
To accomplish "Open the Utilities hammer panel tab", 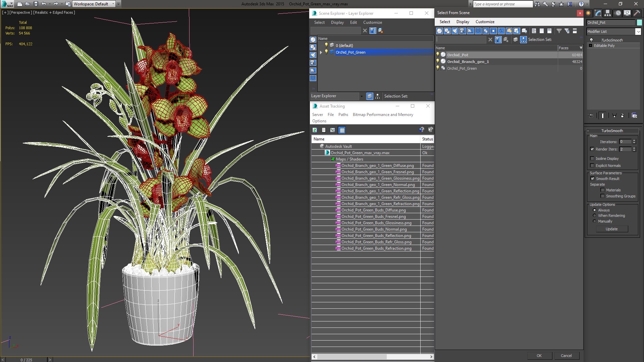I will point(637,13).
